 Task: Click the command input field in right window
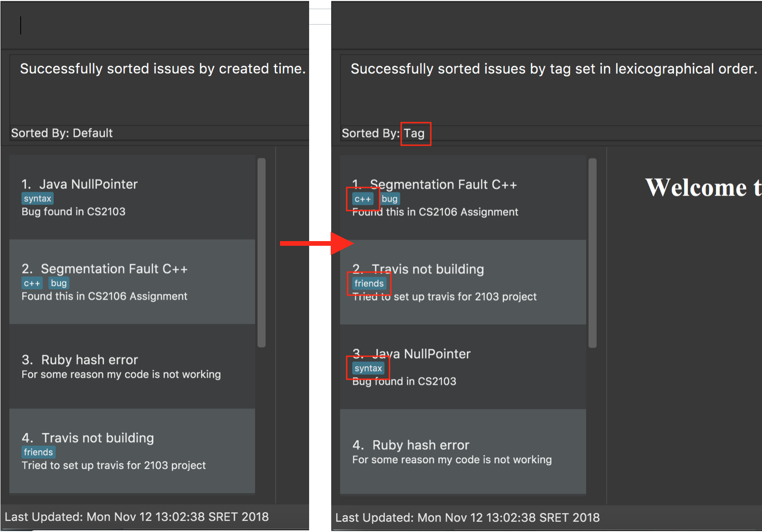pyautogui.click(x=546, y=25)
